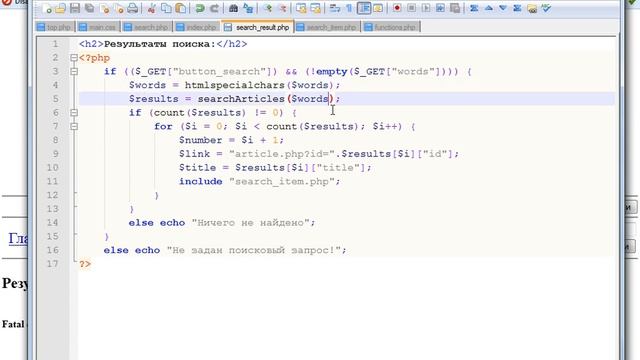Click the blue up-triangle toolbar icon

[489, 8]
